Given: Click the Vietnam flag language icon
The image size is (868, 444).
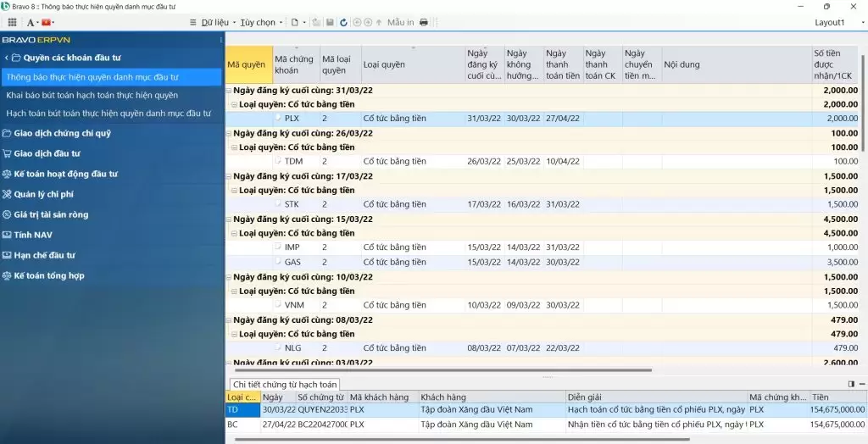Looking at the screenshot, I should (x=47, y=22).
